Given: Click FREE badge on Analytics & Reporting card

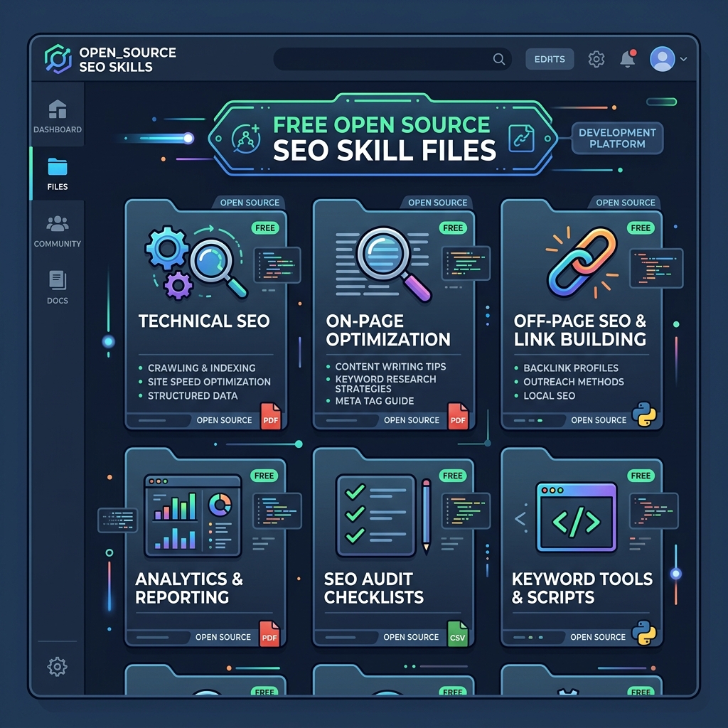Looking at the screenshot, I should pos(264,476).
